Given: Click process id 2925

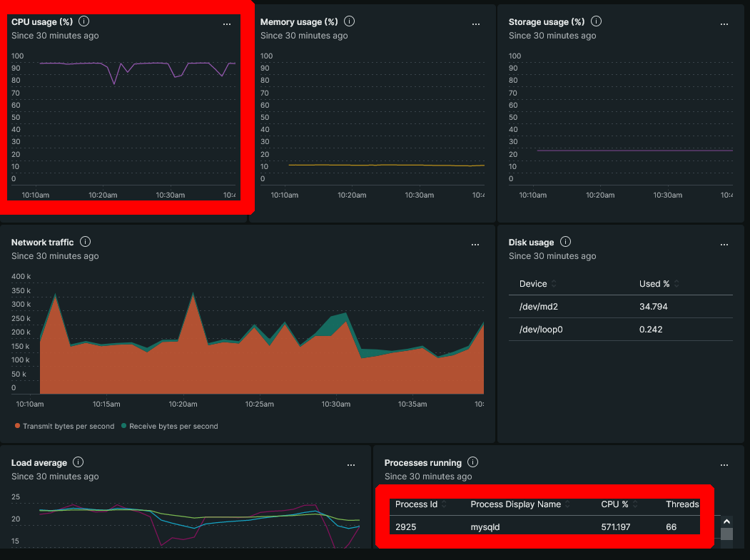Looking at the screenshot, I should click(x=405, y=527).
